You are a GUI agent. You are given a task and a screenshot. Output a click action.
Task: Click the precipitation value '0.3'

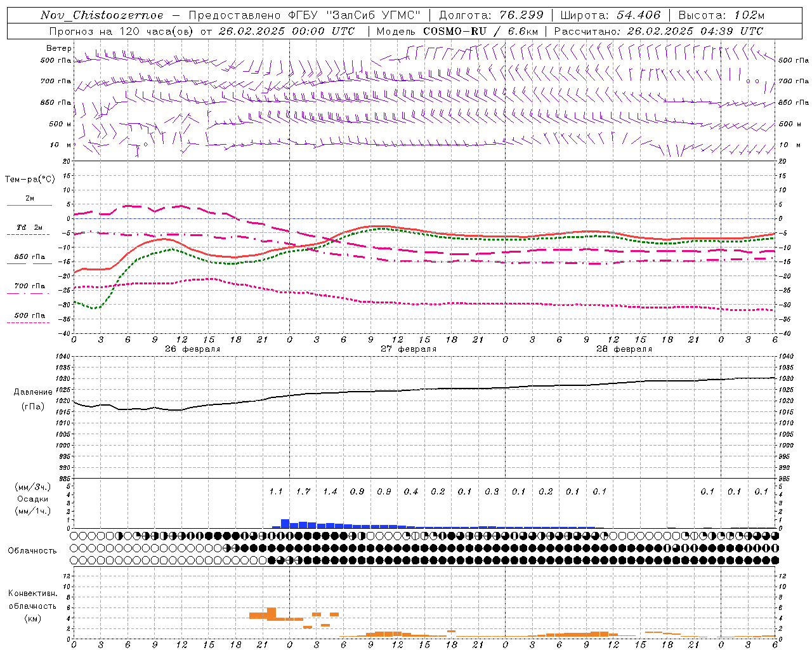492,491
